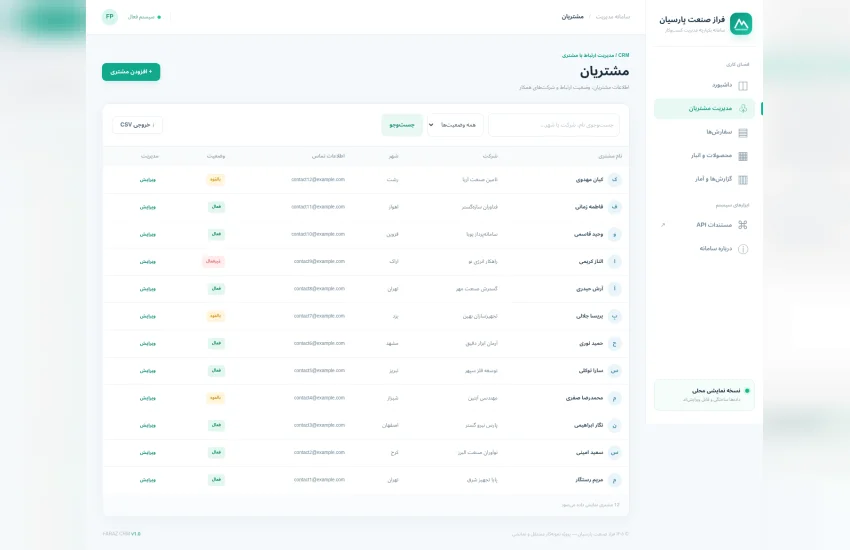Click the سیستم فعال status indicator

144,17
